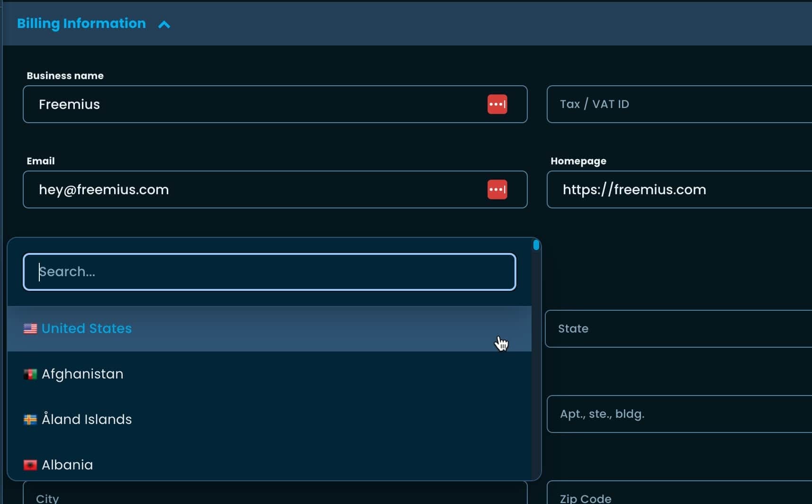Screen dimensions: 812x504
Task: Edit the Homepage field https://freemius.com
Action: 679,189
